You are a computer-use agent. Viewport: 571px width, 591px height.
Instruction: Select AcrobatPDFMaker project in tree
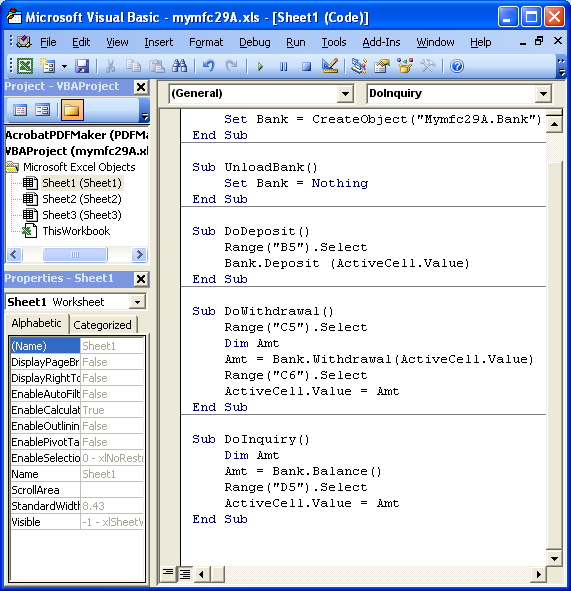[x=77, y=135]
